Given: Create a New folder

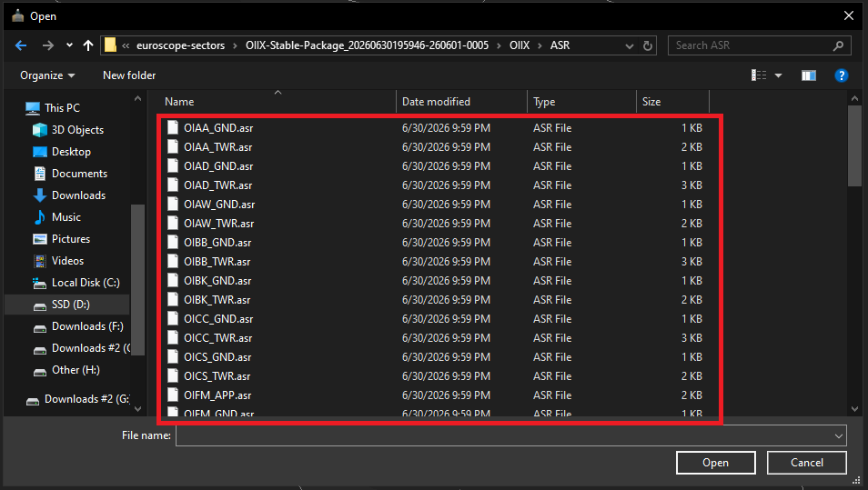Looking at the screenshot, I should click(x=129, y=75).
